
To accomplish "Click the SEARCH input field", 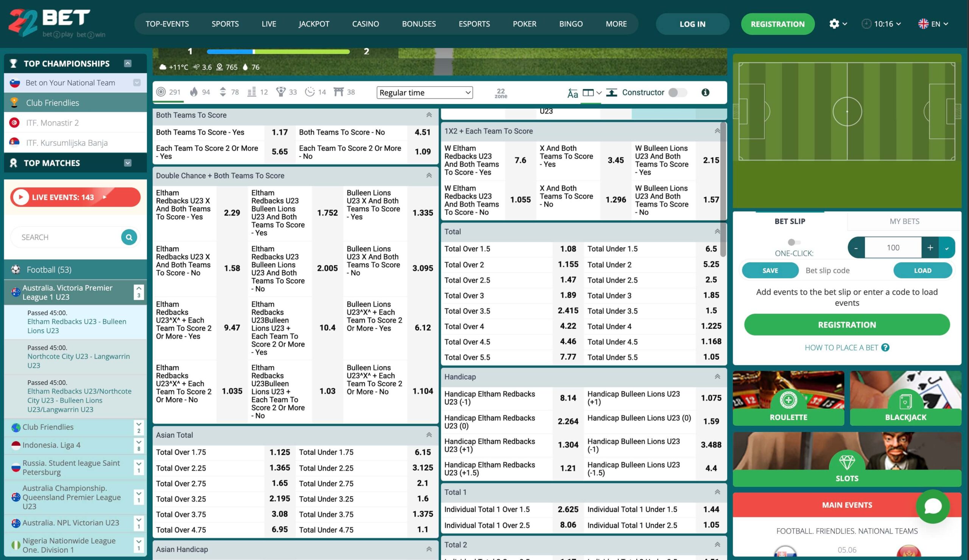I will tap(66, 237).
